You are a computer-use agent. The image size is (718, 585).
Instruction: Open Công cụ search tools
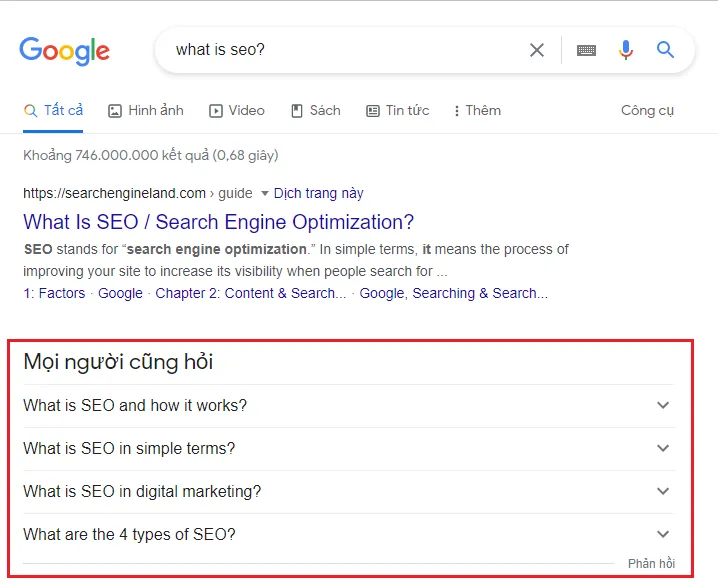pyautogui.click(x=647, y=110)
